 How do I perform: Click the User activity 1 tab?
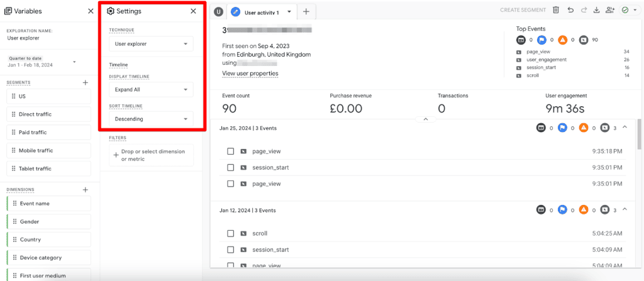[x=261, y=13]
